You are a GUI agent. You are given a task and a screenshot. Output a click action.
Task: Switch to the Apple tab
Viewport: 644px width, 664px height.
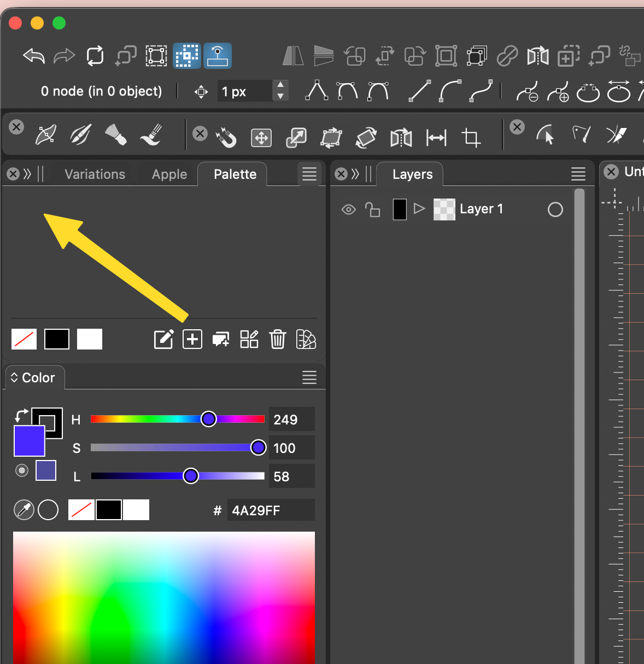tap(169, 174)
